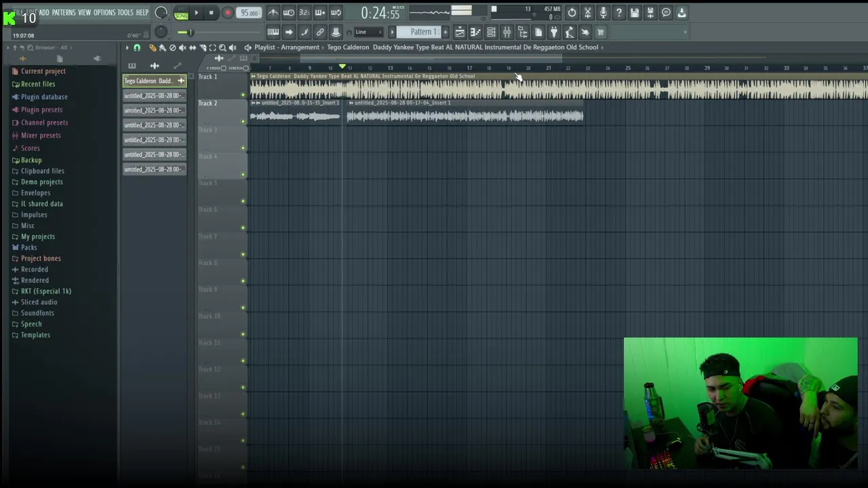Start playback with the Play button

[x=196, y=12]
